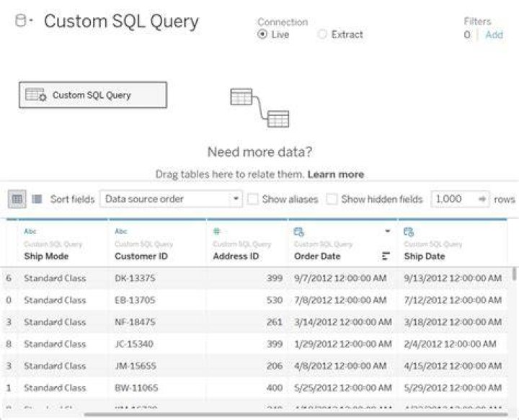Click vertical scrollbar of data grid
Screen dimensions: 519x420
tap(514, 274)
